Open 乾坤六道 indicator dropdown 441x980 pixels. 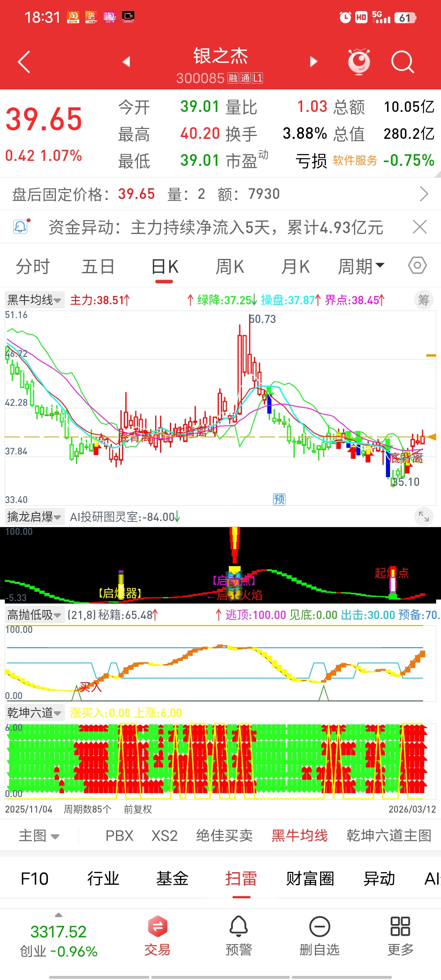click(35, 713)
